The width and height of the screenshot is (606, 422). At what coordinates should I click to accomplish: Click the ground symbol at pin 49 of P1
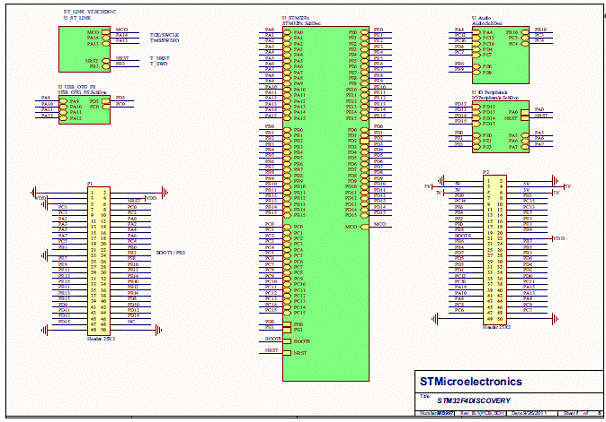tap(45, 330)
